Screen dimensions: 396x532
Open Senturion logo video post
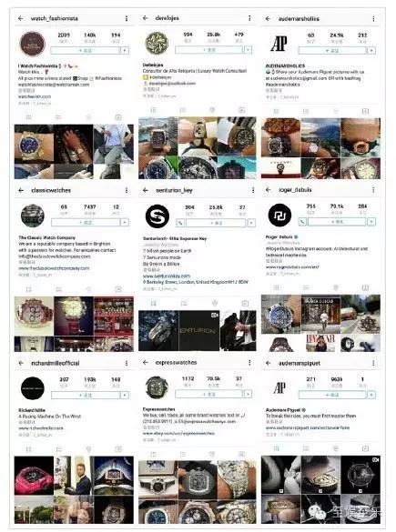[199, 330]
